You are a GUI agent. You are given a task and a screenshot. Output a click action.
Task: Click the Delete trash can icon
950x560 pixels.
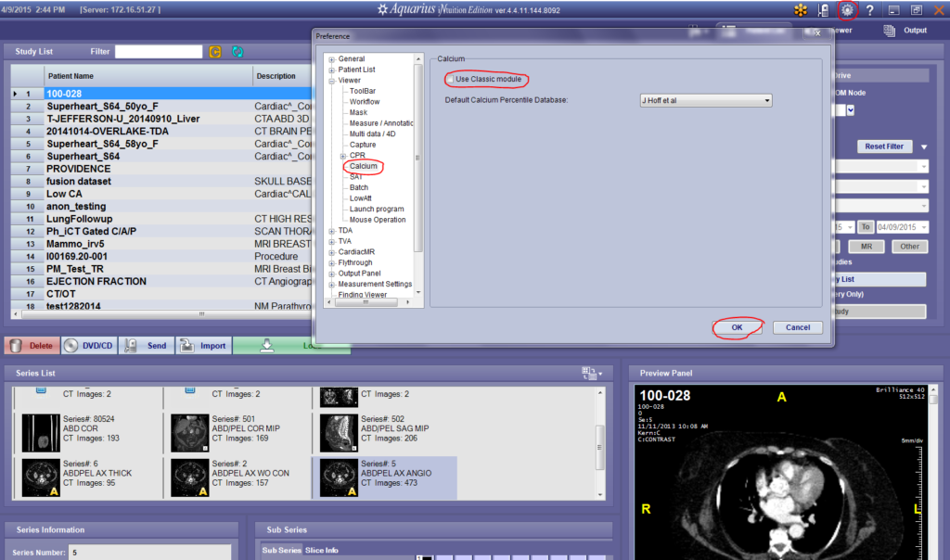coord(16,346)
